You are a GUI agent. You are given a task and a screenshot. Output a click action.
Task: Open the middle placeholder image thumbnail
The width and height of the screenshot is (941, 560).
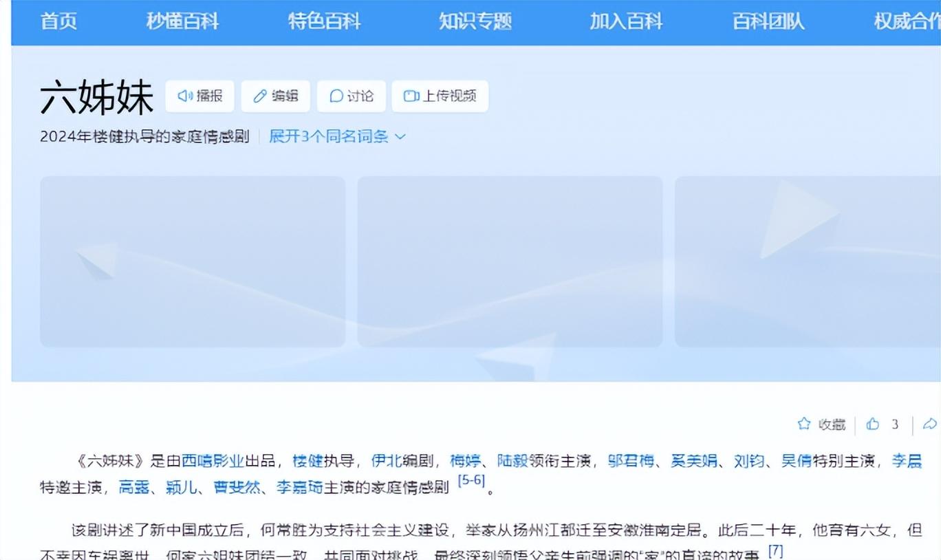click(x=510, y=261)
